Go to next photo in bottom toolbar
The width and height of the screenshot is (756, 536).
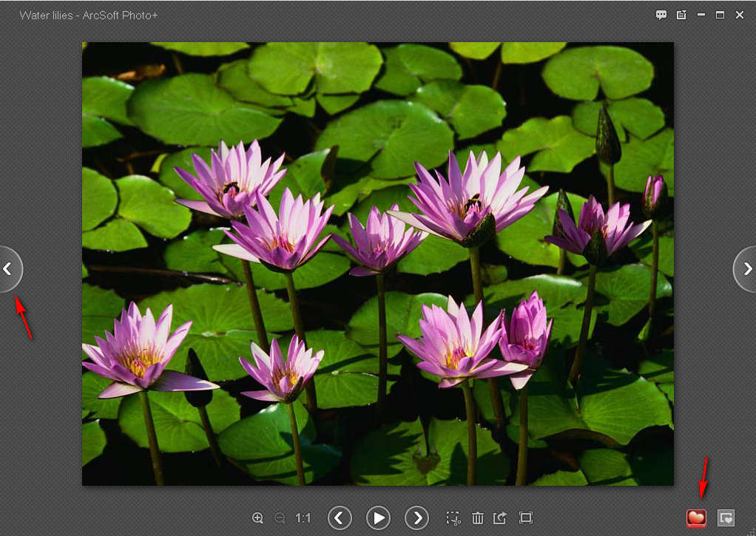[x=417, y=518]
